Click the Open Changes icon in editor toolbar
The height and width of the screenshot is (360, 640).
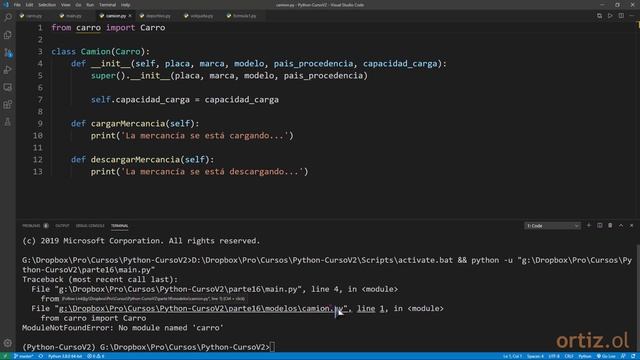click(x=599, y=16)
